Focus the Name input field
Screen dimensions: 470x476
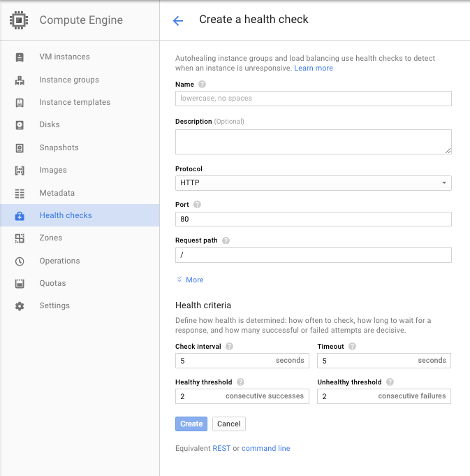[313, 99]
